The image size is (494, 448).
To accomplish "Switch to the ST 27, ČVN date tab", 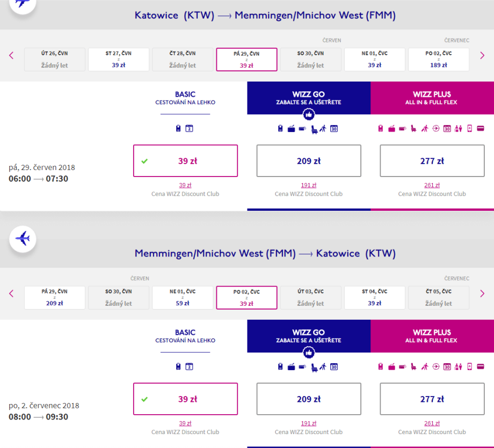I will pyautogui.click(x=119, y=60).
